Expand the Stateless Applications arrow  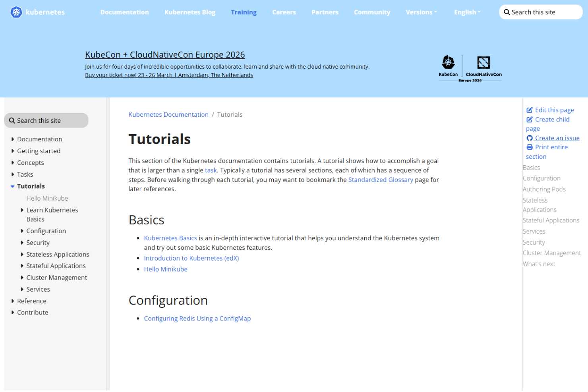tap(22, 255)
